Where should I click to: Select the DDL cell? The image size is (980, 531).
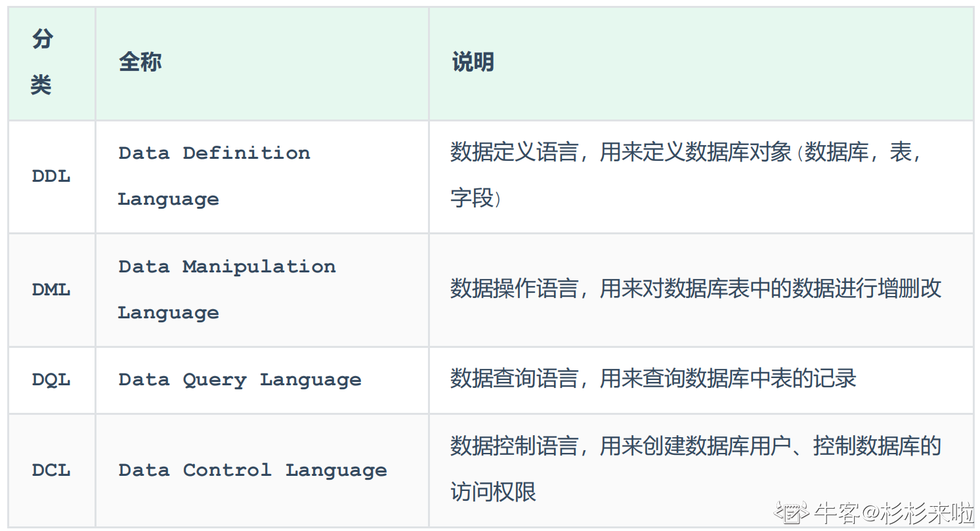point(52,177)
